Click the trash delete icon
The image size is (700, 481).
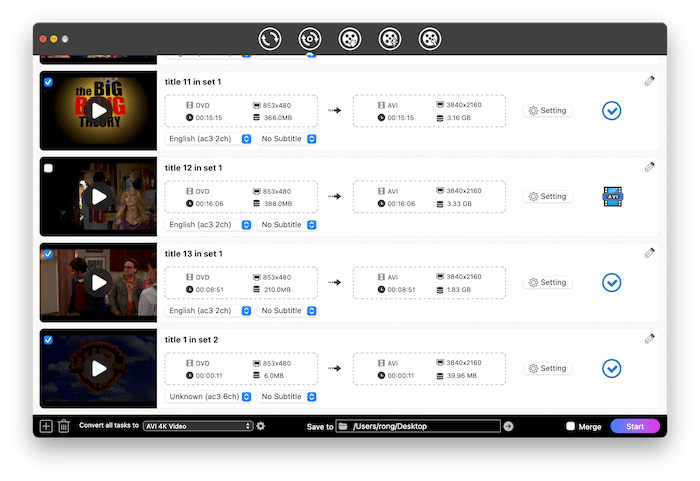[x=64, y=426]
